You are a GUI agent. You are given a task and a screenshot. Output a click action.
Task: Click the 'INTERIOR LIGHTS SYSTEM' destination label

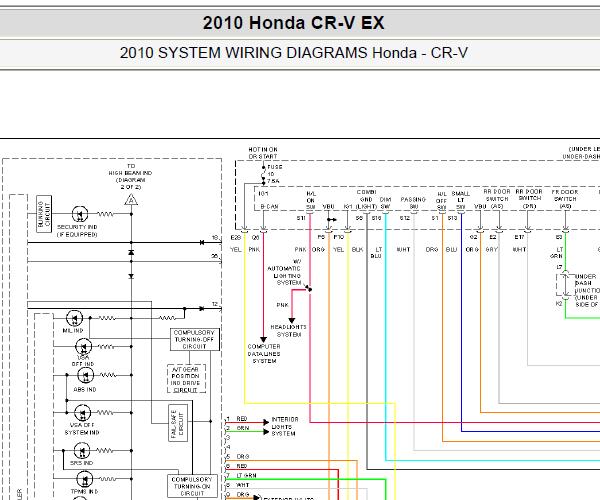(284, 427)
